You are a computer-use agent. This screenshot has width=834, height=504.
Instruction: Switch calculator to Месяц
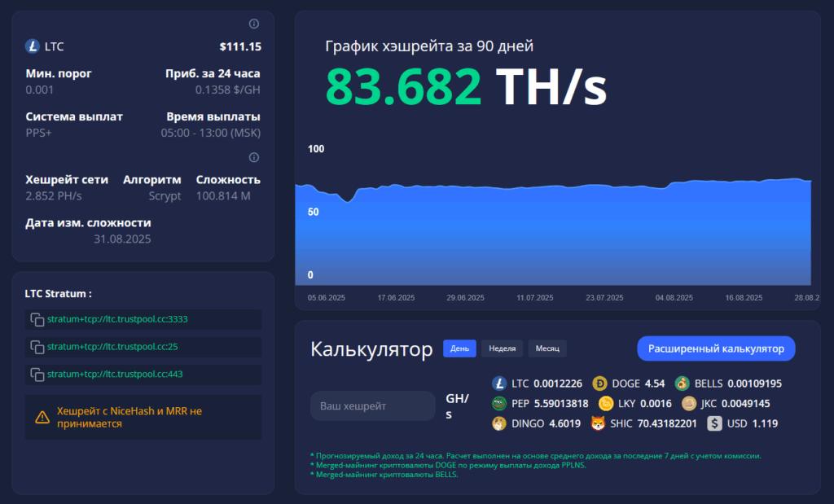point(547,348)
